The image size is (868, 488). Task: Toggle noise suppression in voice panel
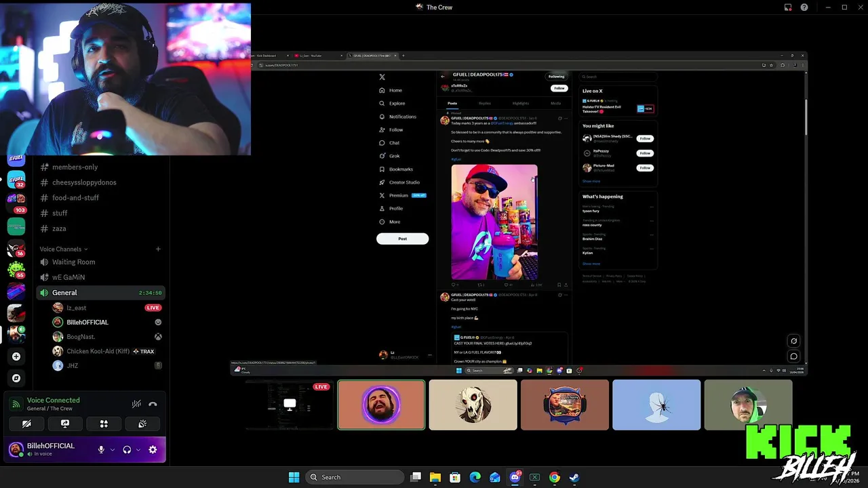(136, 404)
